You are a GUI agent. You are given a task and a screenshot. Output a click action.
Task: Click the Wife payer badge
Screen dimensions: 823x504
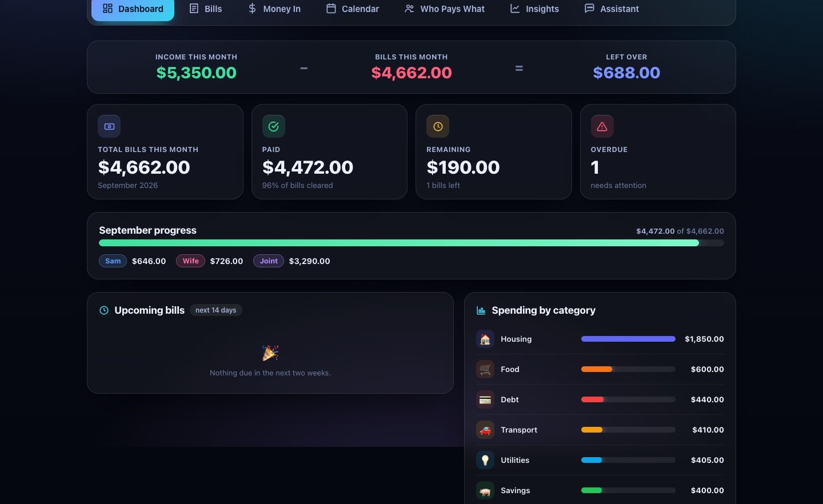click(x=191, y=261)
